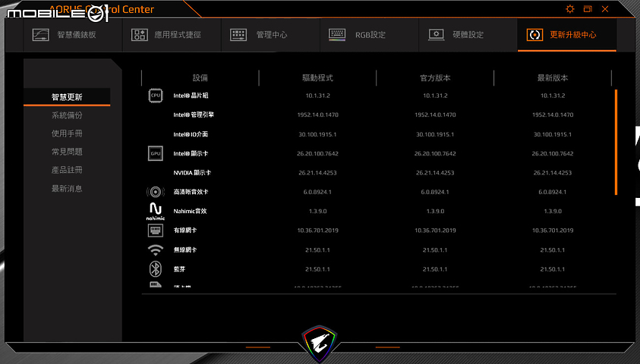The image size is (640, 364).
Task: Open 常見問題 in the sidebar
Action: [x=67, y=152]
